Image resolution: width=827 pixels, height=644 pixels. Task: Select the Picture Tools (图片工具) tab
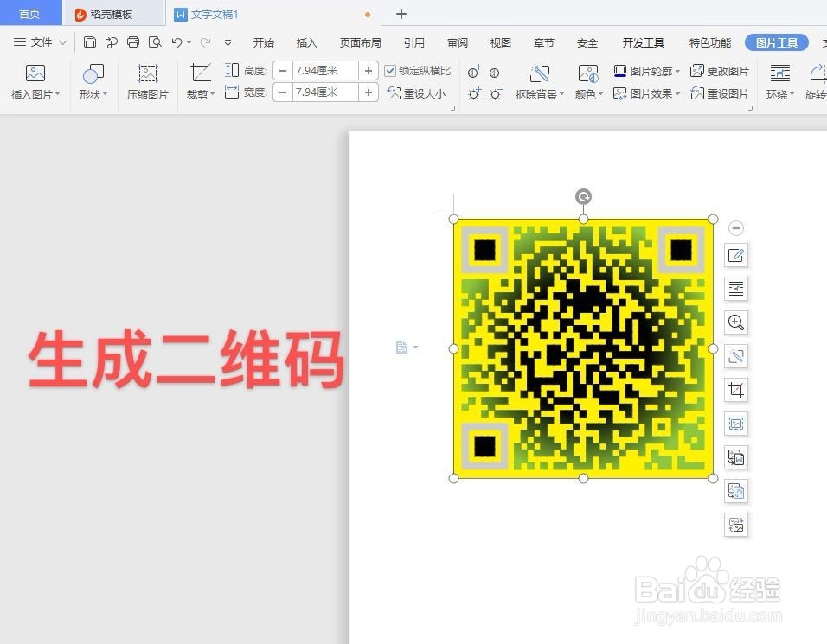(x=776, y=42)
